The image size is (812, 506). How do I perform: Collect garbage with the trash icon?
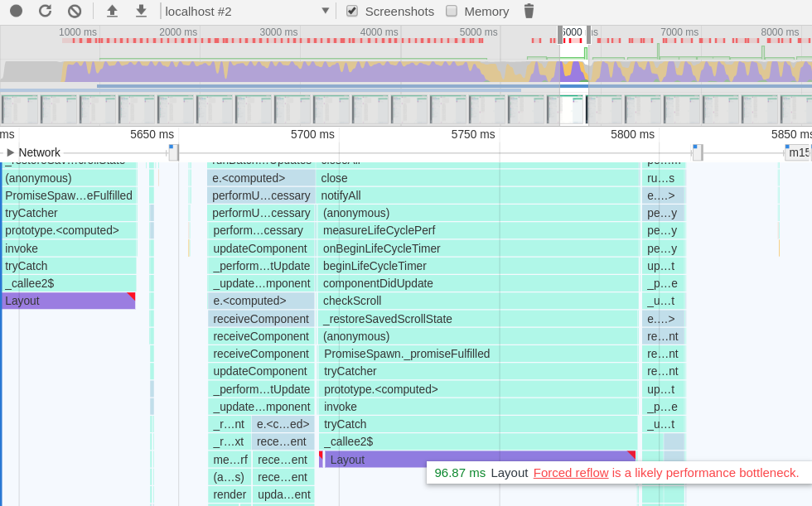click(529, 11)
